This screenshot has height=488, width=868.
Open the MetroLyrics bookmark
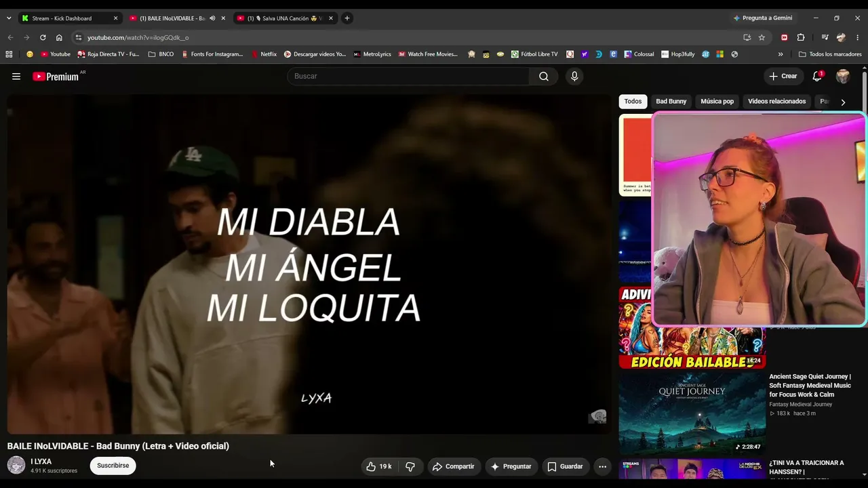pos(372,54)
